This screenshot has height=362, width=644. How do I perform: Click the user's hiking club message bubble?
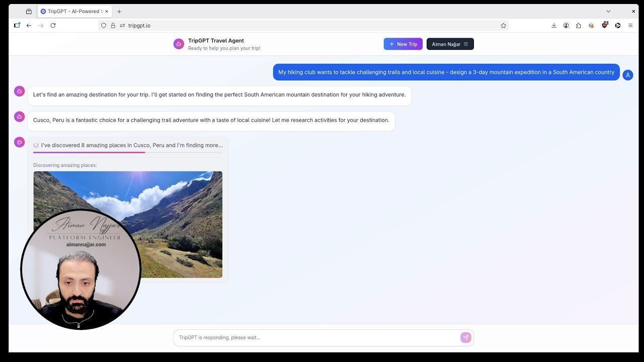pos(446,72)
